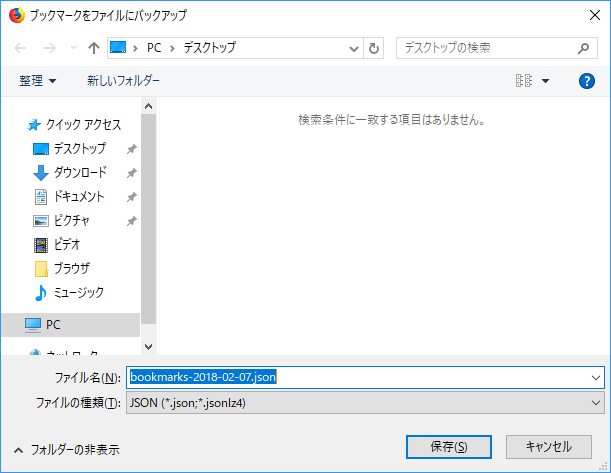The image size is (611, 473).
Task: Click the magnifier search icon
Action: [583, 48]
